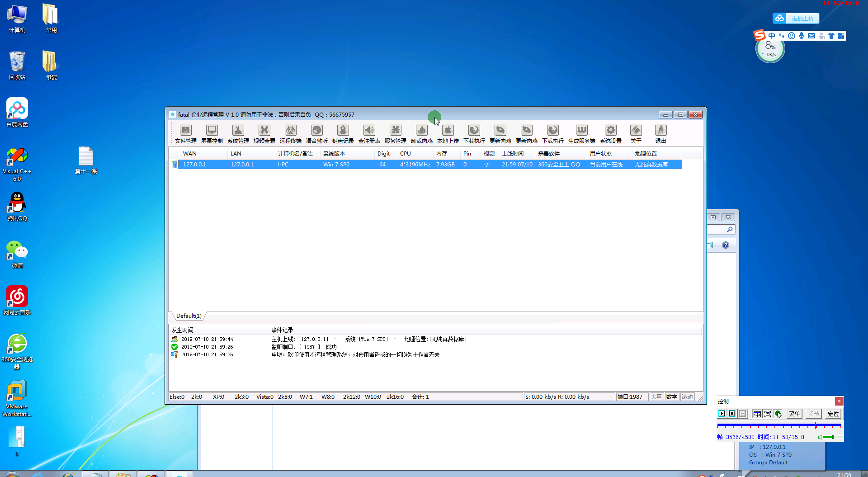Viewport: 868px width, 477px height.
Task: Open the 键盘记录 keylogger tool
Action: pos(343,134)
